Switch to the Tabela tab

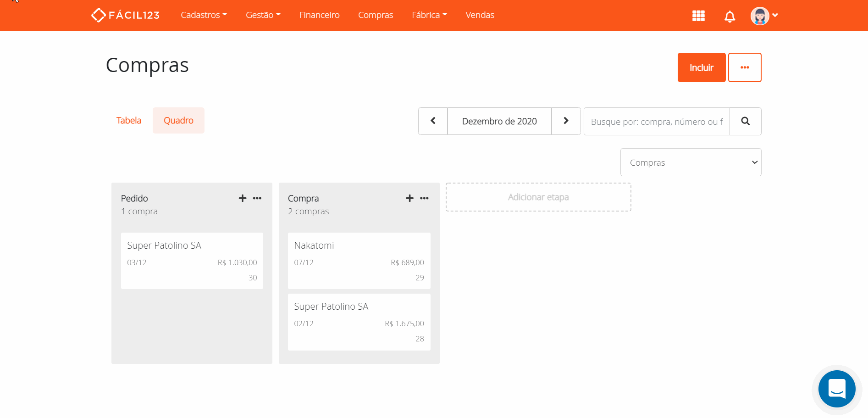[x=129, y=121]
